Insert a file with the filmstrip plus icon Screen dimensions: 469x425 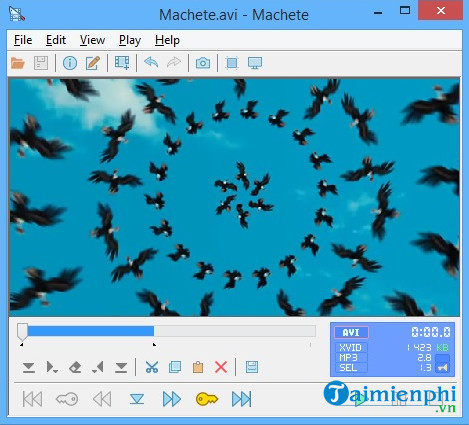[122, 63]
